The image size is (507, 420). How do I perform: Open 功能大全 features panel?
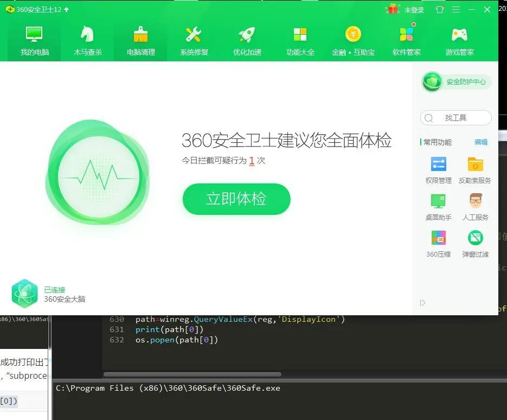300,39
